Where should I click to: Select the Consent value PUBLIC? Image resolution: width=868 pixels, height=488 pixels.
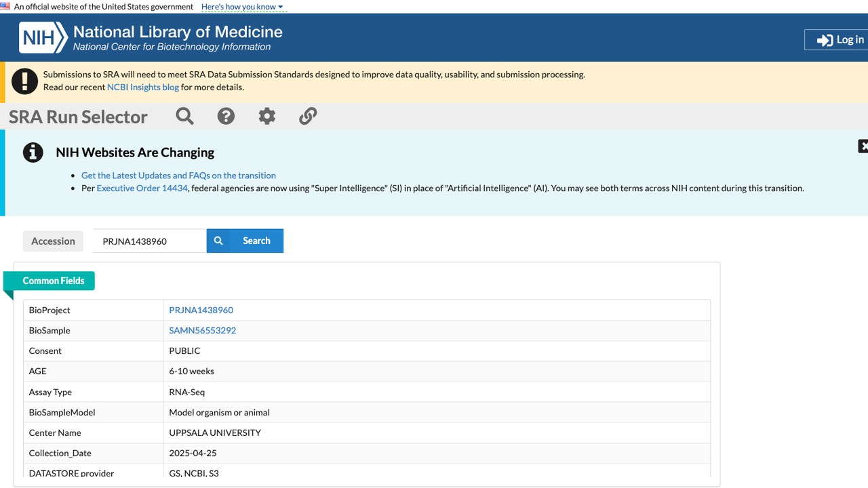[184, 350]
